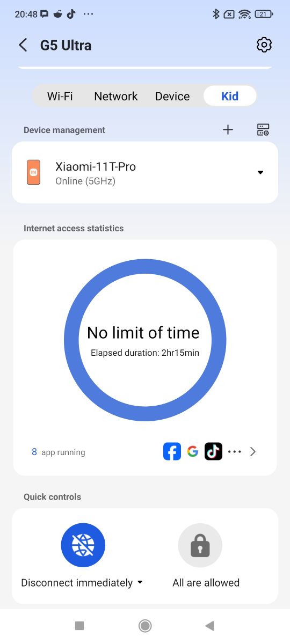Screen dimensions: 290x644
Task: Tap the TikTok app icon
Action: pos(213,451)
